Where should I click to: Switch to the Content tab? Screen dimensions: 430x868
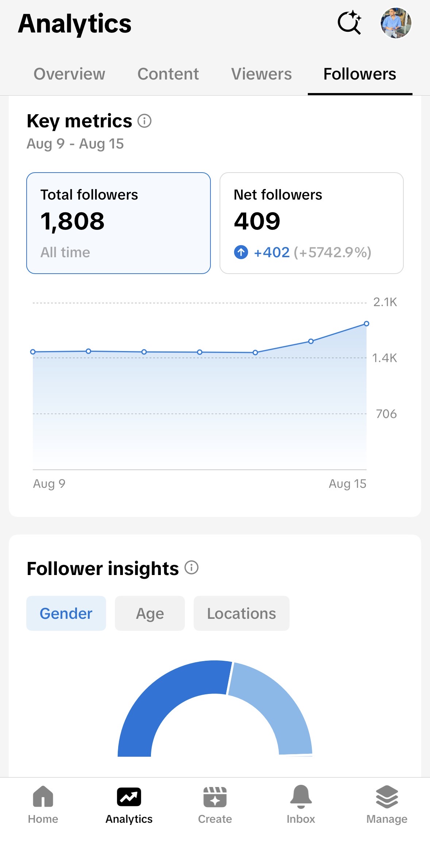[x=168, y=74]
